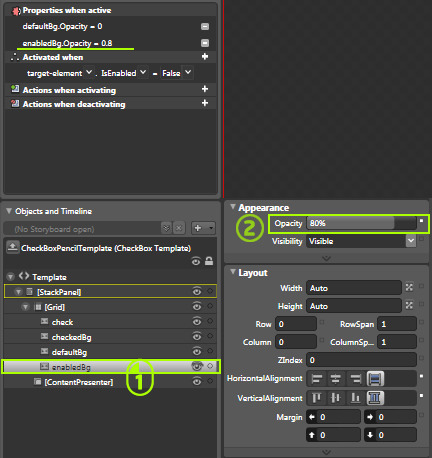
Task: Lock the [Grid] element
Action: pyautogui.click(x=210, y=306)
